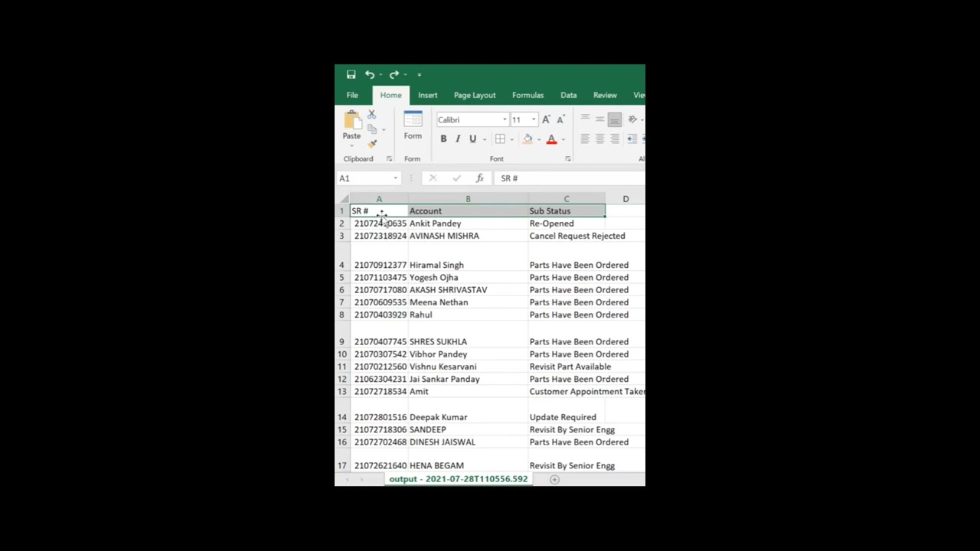Click the Copy icon
The image size is (980, 551).
click(371, 129)
